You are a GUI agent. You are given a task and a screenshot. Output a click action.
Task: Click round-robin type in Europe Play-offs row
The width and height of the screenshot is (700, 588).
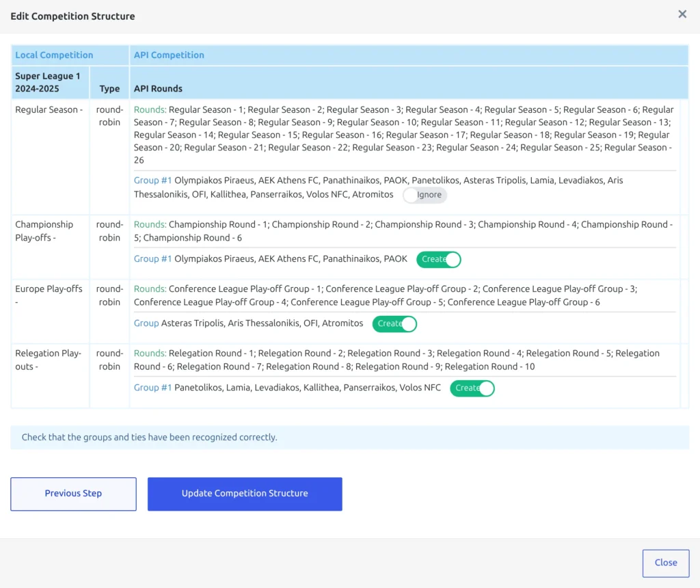coord(109,295)
